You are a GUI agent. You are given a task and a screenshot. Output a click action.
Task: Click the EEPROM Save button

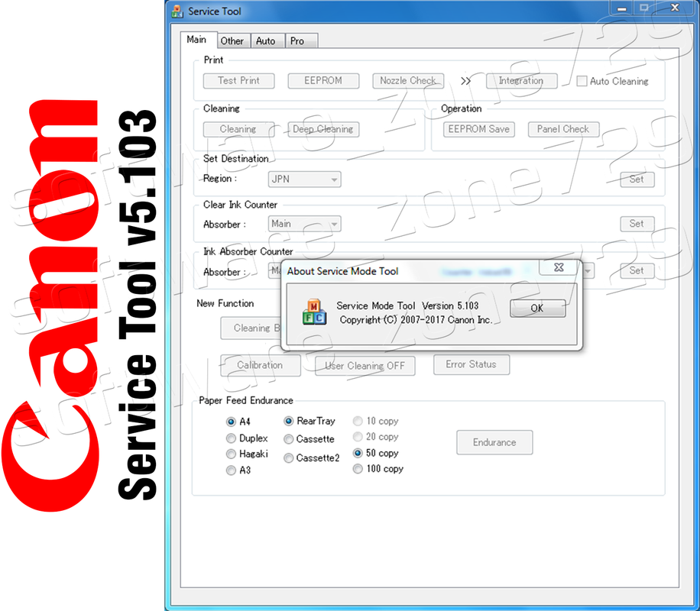479,129
